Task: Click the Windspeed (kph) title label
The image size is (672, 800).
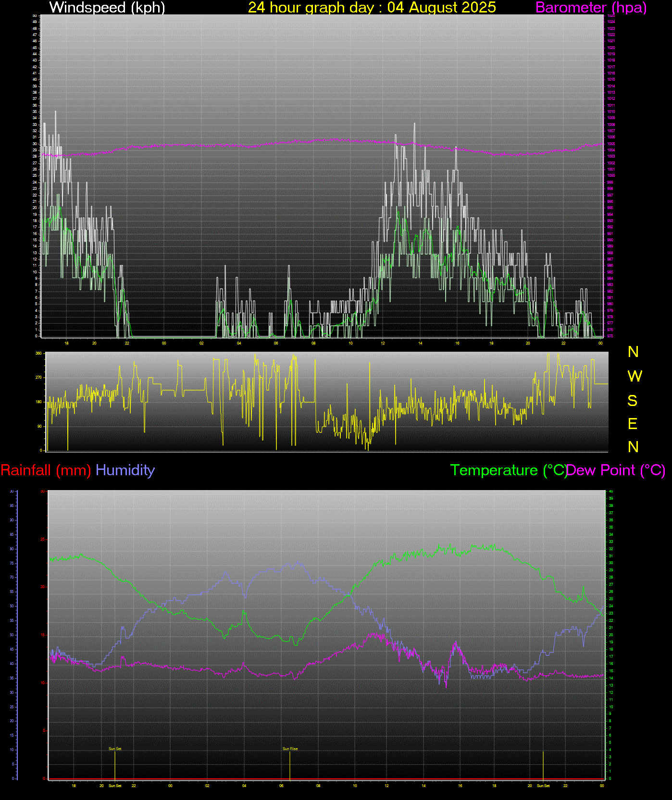Action: coord(107,8)
